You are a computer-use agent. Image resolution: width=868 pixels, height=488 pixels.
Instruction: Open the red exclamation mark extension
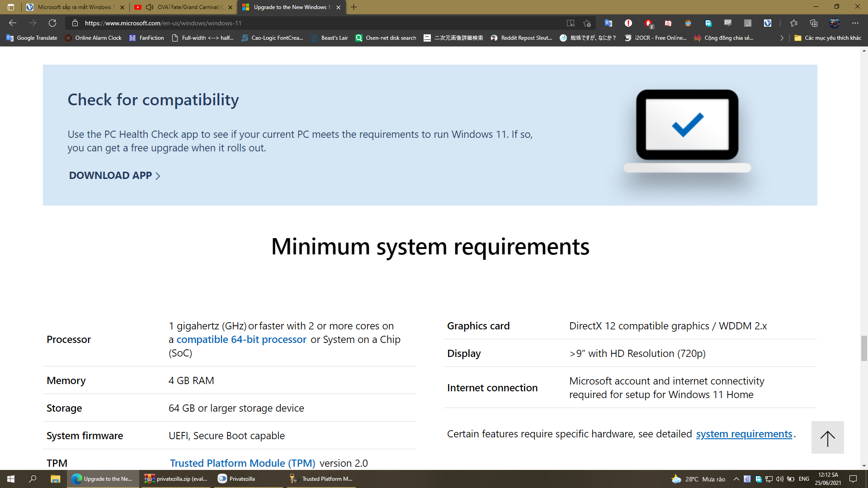coord(628,23)
